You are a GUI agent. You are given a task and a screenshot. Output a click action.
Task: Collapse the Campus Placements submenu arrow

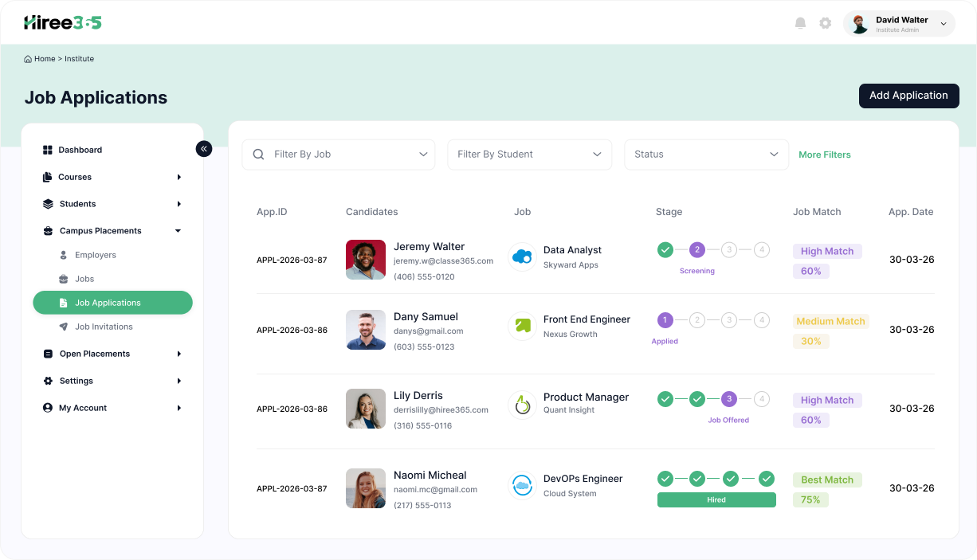[x=179, y=231]
